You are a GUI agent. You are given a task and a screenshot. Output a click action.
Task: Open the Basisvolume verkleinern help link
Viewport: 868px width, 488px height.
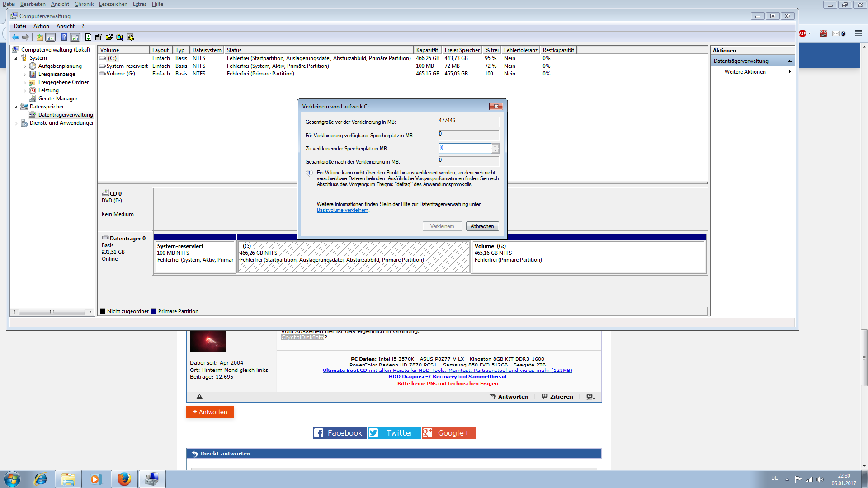342,210
